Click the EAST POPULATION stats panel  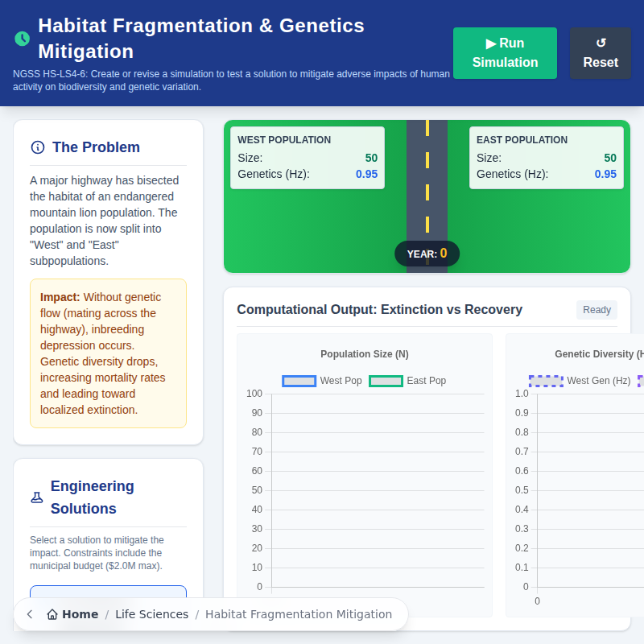[x=547, y=157]
